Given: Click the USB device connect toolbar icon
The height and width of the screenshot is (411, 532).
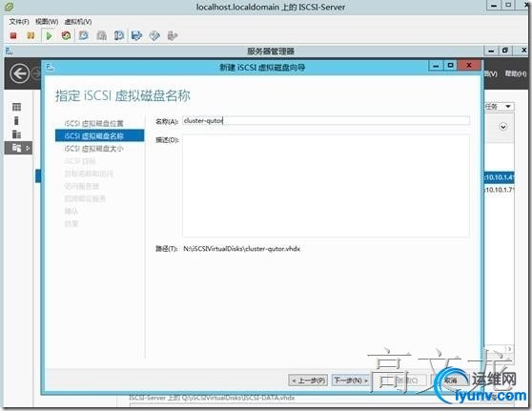Looking at the screenshot, I should [x=173, y=35].
